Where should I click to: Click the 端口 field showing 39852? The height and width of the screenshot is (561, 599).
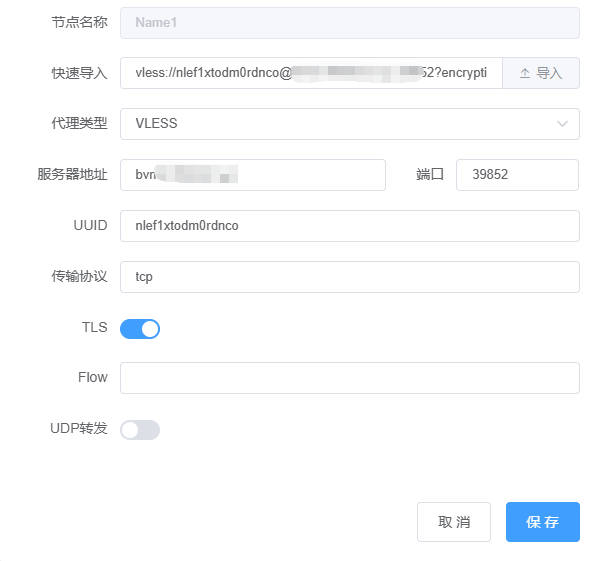[x=517, y=175]
